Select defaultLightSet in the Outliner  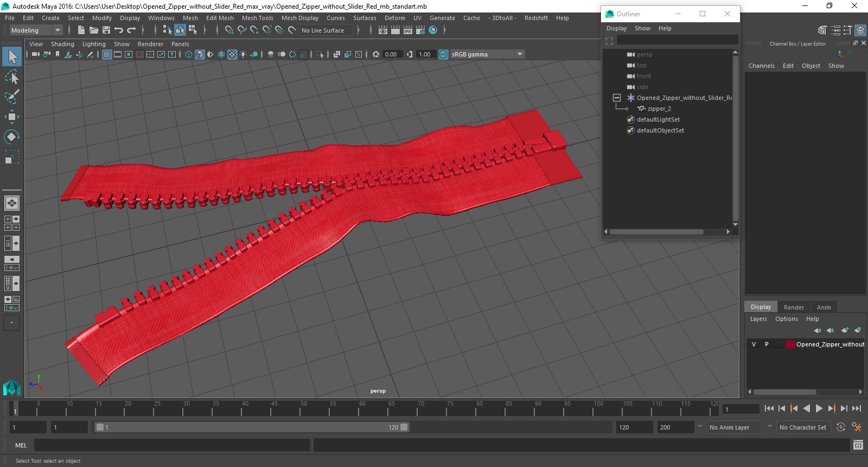pos(658,119)
